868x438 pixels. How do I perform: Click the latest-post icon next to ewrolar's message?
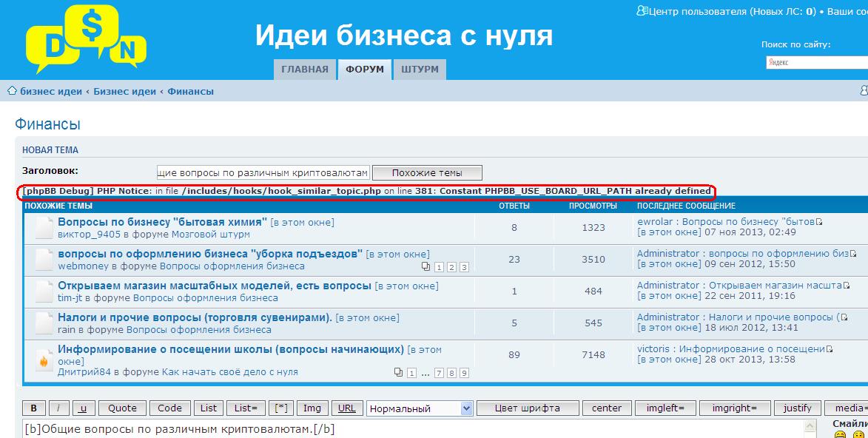820,222
